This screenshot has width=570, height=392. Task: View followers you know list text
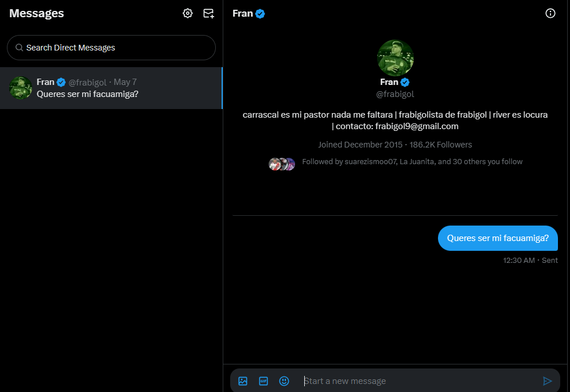pos(412,161)
